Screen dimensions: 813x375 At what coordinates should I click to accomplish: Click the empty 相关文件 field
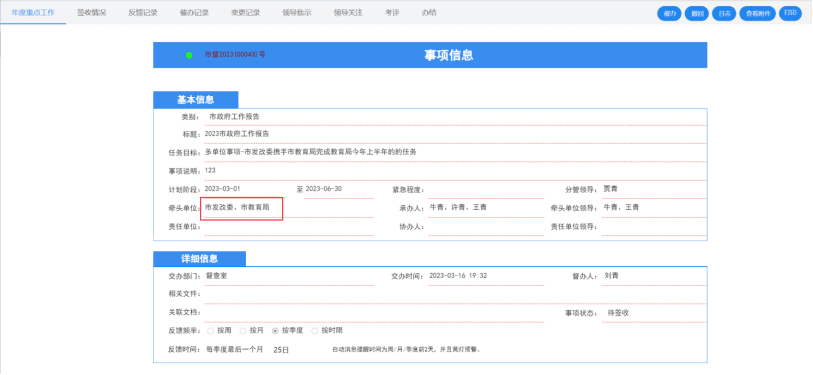click(x=455, y=295)
